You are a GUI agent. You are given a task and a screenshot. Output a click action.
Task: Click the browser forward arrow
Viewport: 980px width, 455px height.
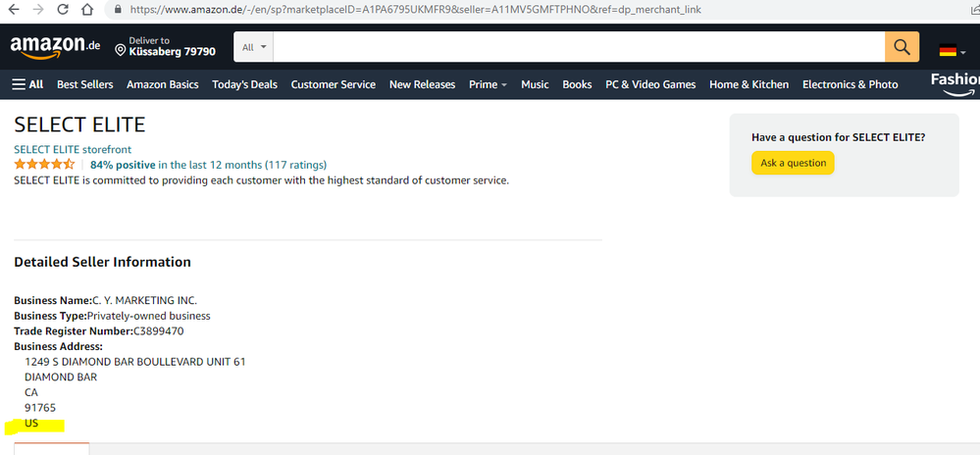[x=38, y=10]
